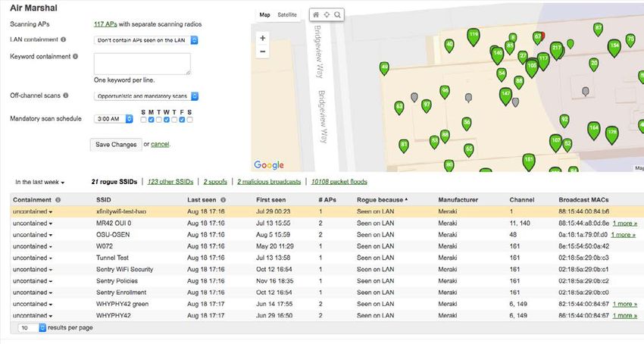The height and width of the screenshot is (344, 644).
Task: Select AP marker 92 on the map
Action: click(564, 120)
